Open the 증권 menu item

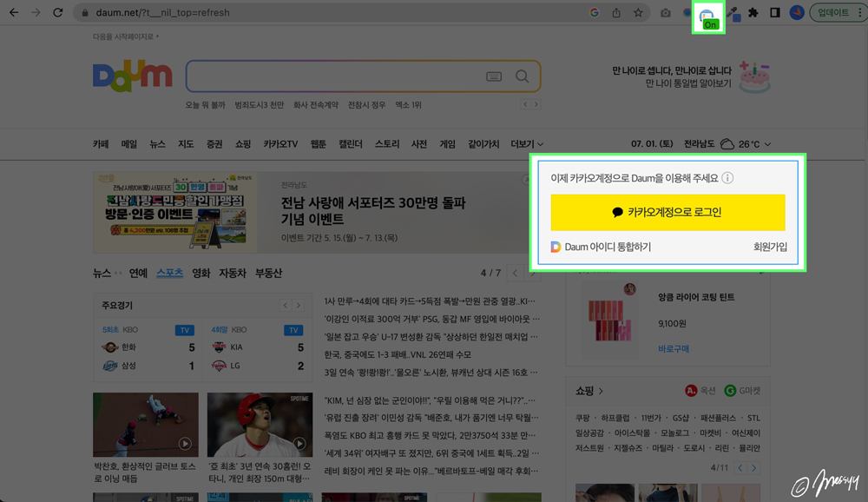pos(214,144)
